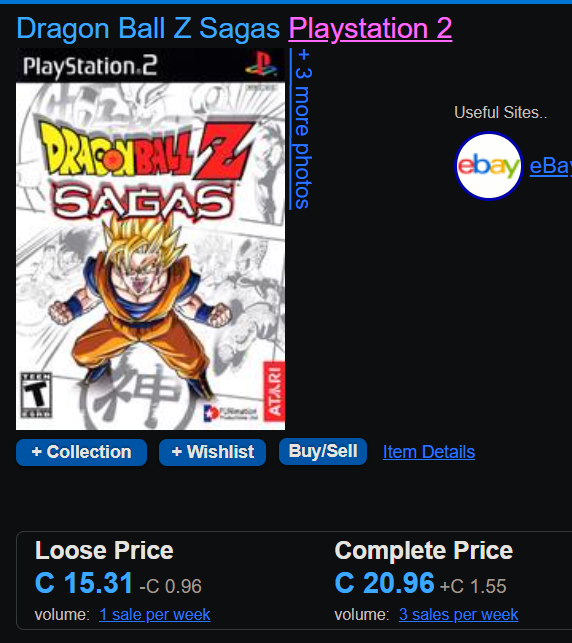Screen dimensions: 572x643
Task: Click the Dragon Ball Z Sagas page title
Action: 148,29
